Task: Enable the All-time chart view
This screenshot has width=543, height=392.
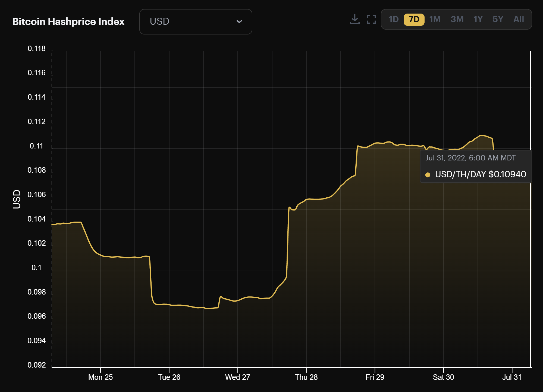Action: [x=519, y=19]
